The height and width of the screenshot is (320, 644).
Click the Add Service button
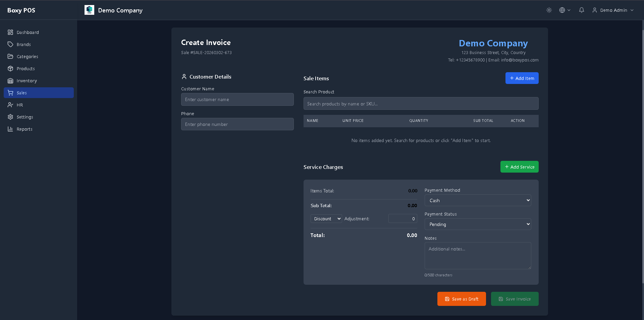tap(520, 167)
